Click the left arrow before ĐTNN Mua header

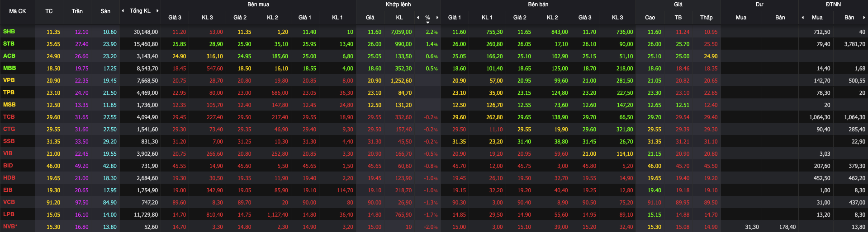pyautogui.click(x=803, y=18)
